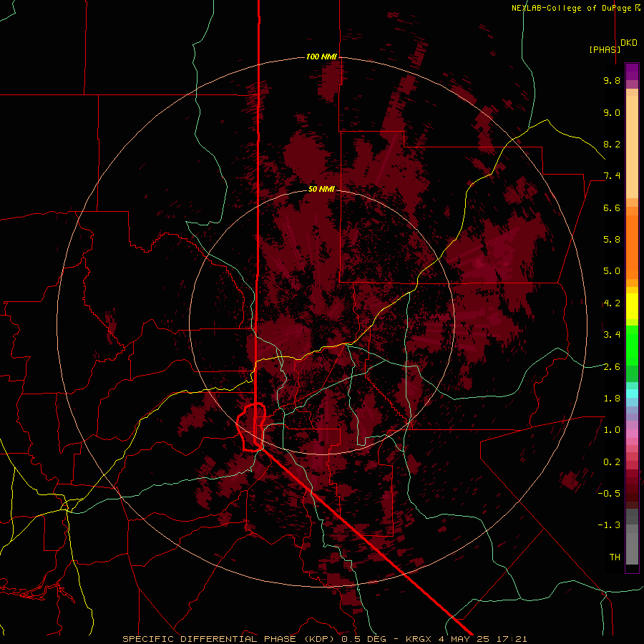Screen dimensions: 644x644
Task: Click the 2.6 value on the color scale
Action: (612, 367)
